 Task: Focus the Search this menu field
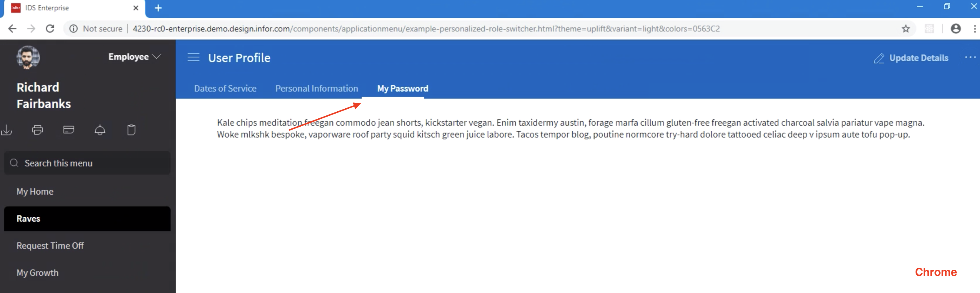[87, 163]
